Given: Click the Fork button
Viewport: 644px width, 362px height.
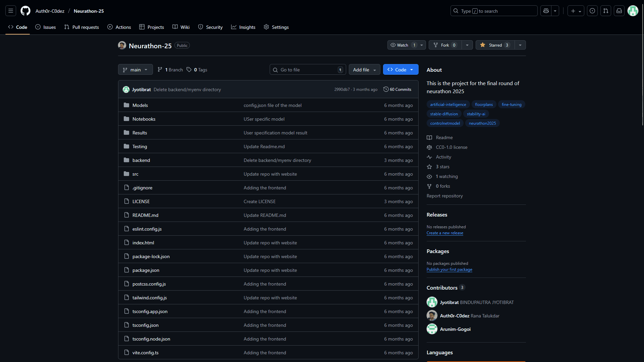Looking at the screenshot, I should pos(445,45).
